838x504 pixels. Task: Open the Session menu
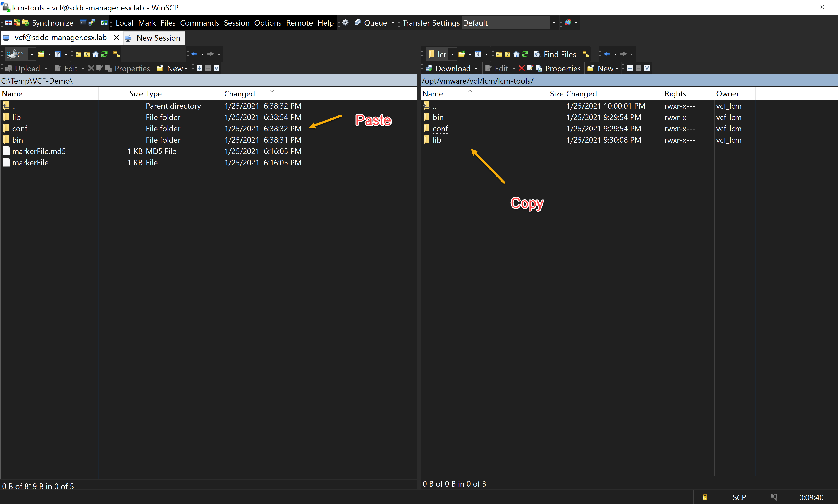236,23
